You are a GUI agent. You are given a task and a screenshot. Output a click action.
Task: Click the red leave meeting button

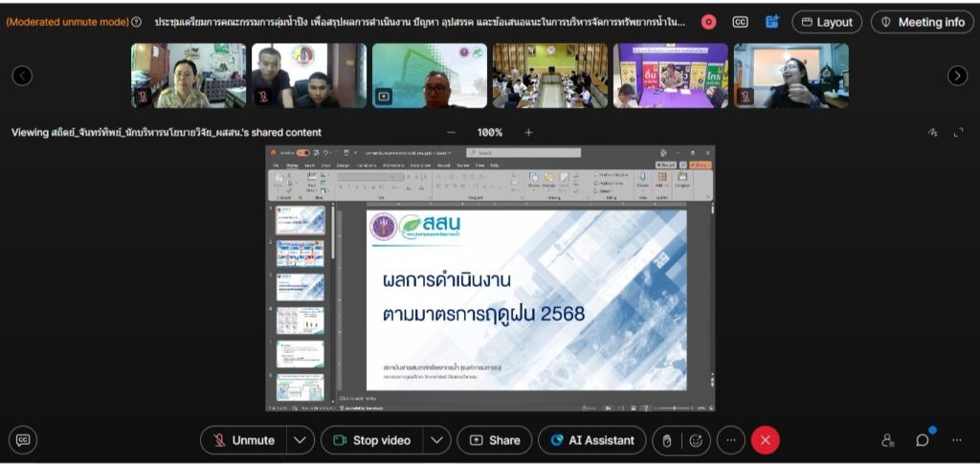click(x=765, y=440)
